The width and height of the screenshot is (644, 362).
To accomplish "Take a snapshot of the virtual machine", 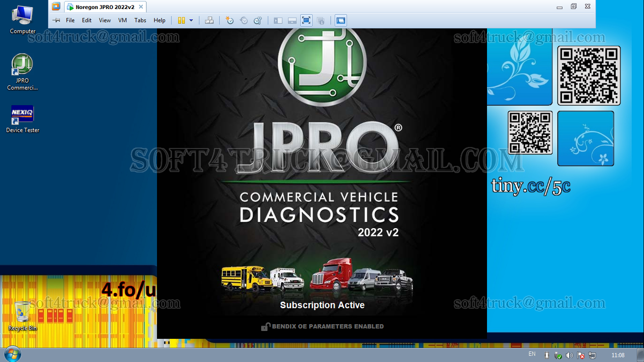I will tap(229, 20).
